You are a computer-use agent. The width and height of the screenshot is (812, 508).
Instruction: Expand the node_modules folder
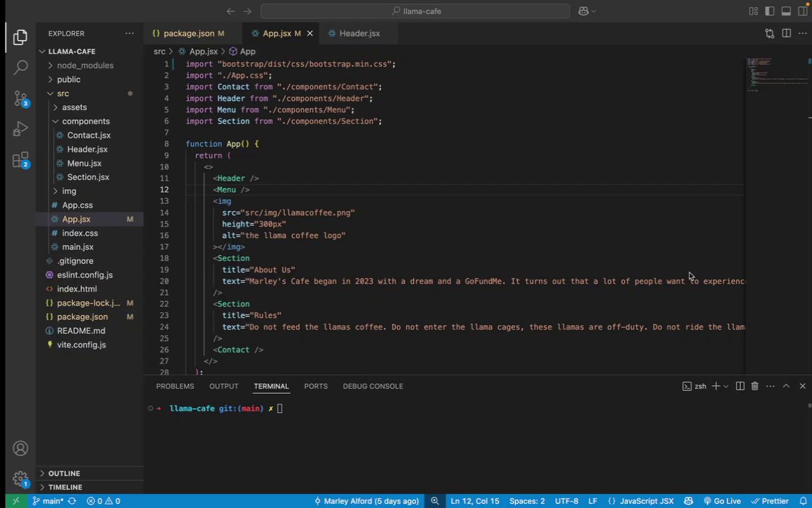click(85, 65)
